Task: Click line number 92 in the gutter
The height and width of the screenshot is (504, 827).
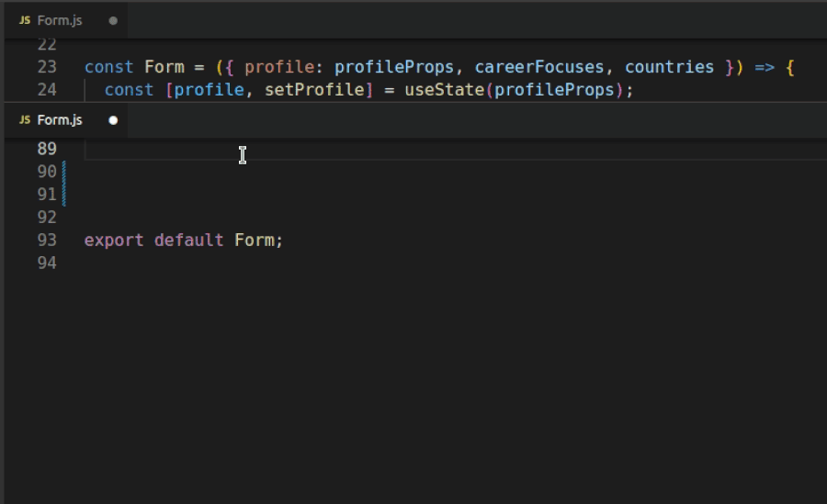Action: 47,218
